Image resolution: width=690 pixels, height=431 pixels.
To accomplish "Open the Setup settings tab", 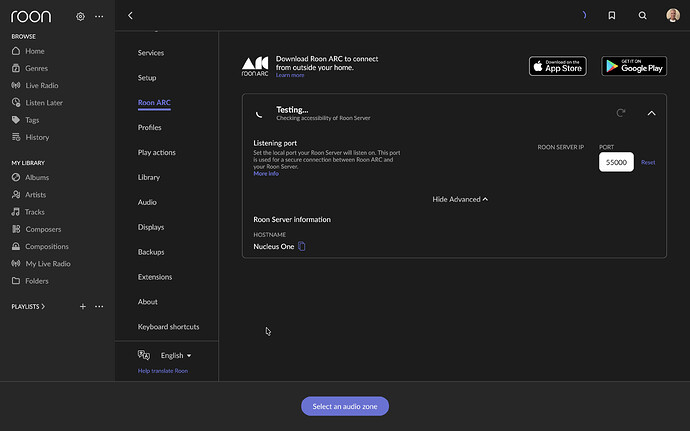I will click(147, 78).
